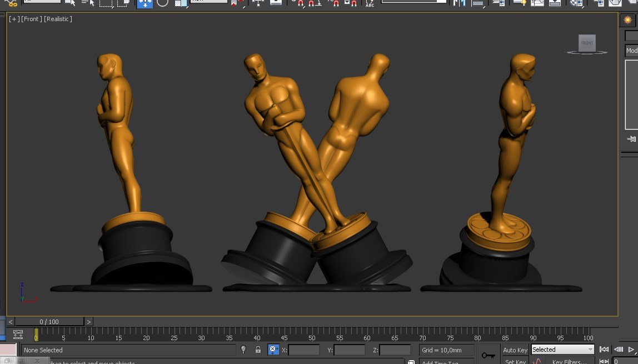Toggle Auto Key animation mode
Viewport: 638px width, 364px height.
coord(515,350)
